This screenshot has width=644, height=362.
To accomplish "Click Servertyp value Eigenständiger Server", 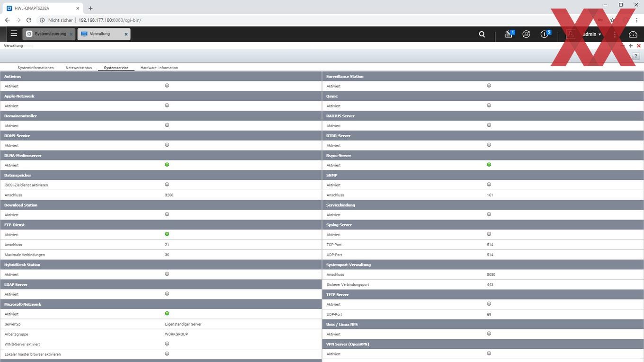I will (183, 324).
